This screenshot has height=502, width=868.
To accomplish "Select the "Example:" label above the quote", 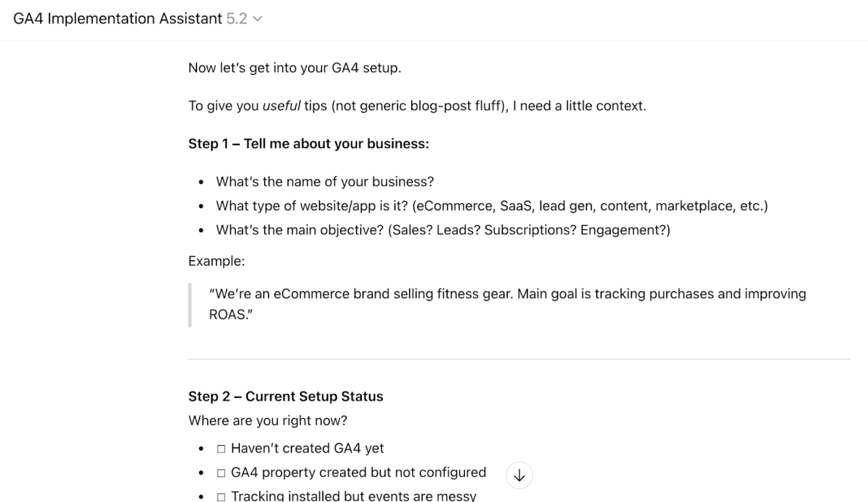I will click(216, 260).
